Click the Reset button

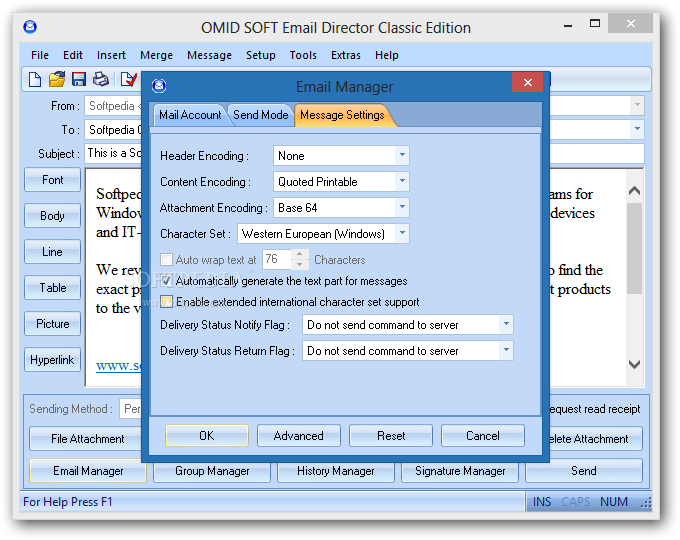coord(391,435)
